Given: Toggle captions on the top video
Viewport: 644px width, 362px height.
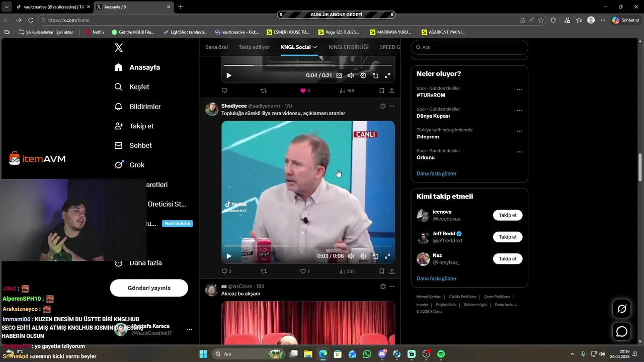Looking at the screenshot, I should [339, 75].
